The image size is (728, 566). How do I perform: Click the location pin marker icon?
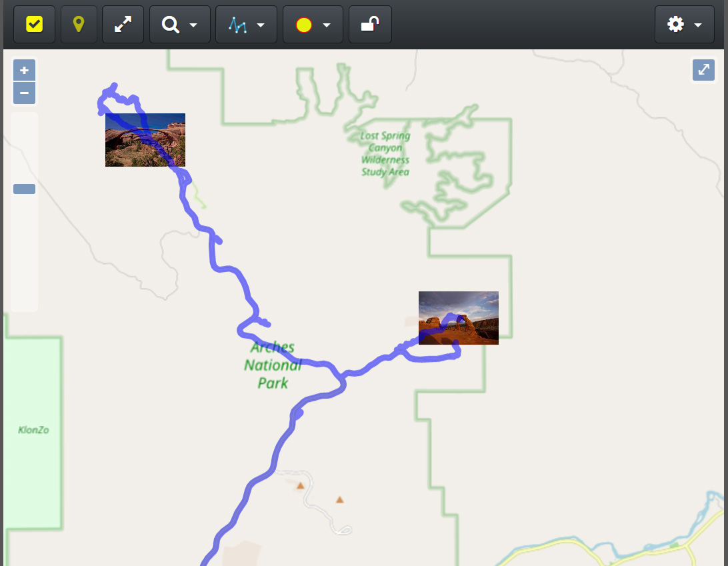pyautogui.click(x=79, y=24)
